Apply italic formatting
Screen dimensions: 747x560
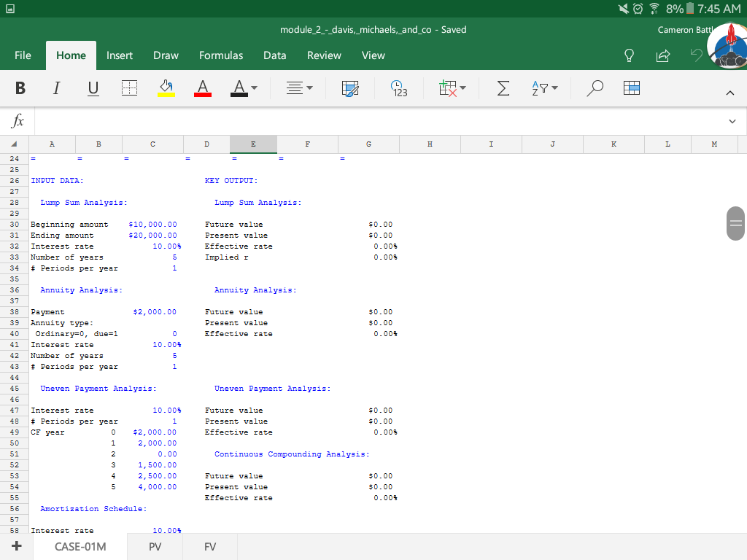[x=56, y=87]
